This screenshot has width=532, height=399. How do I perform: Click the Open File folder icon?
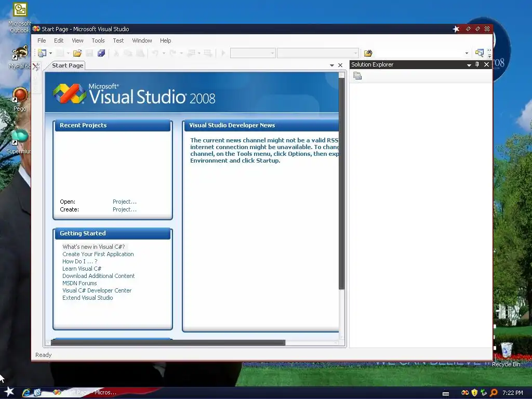[x=77, y=53]
